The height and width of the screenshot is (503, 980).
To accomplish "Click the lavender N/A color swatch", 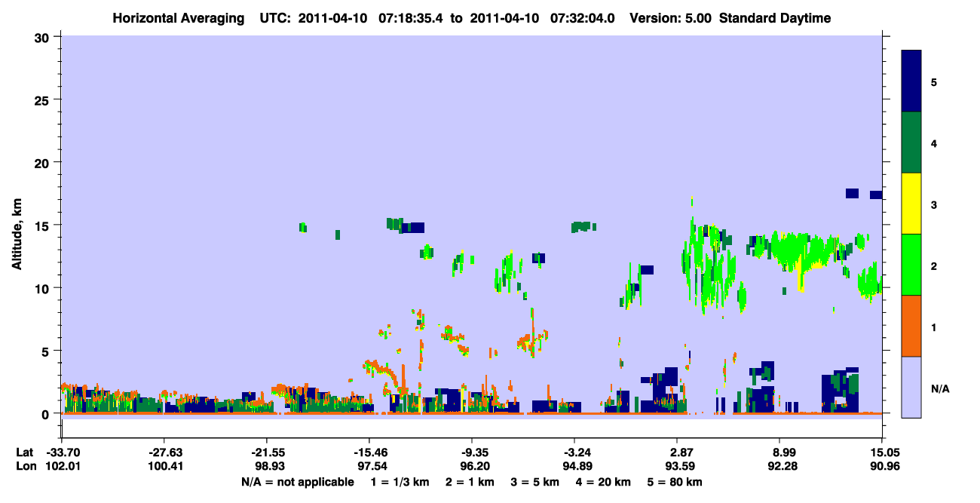I will (911, 386).
